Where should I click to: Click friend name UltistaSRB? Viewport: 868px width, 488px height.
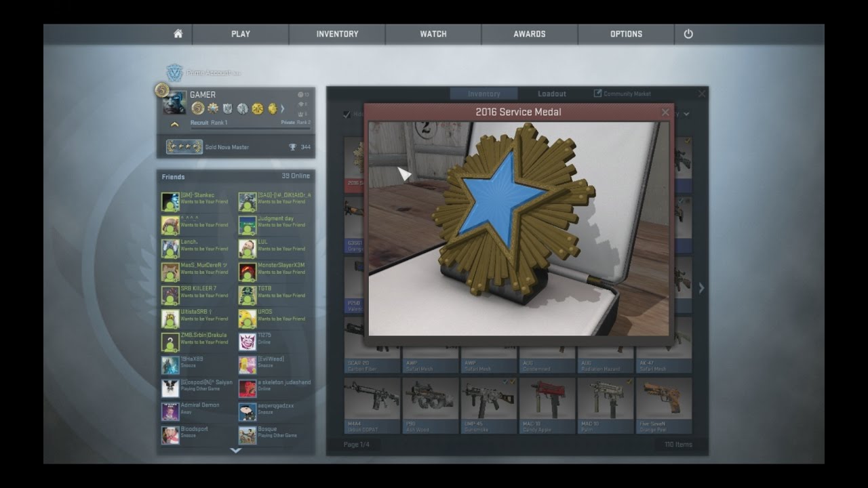[x=197, y=312]
